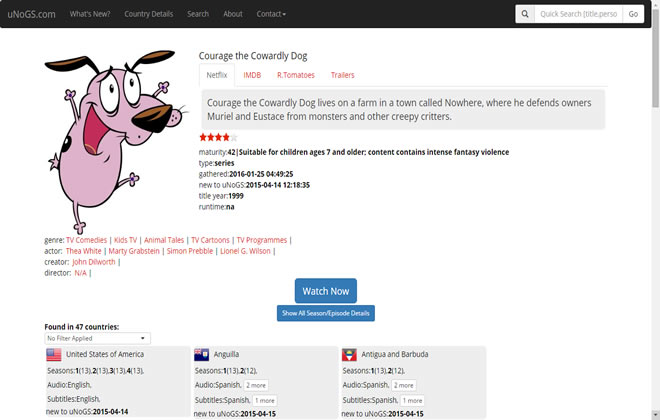This screenshot has width=660, height=420.
Task: Click United States Audio:English text
Action: pyautogui.click(x=69, y=385)
